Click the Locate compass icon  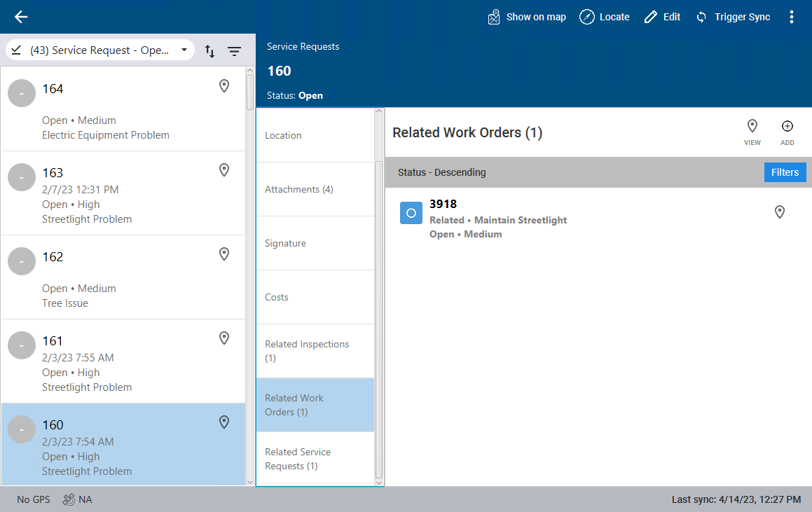pos(587,17)
